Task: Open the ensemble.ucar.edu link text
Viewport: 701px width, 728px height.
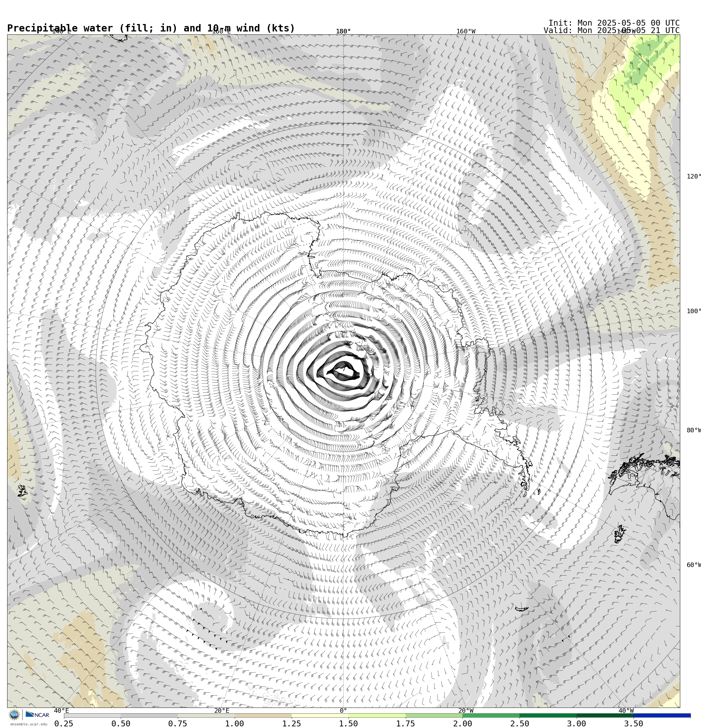Action: 29,724
